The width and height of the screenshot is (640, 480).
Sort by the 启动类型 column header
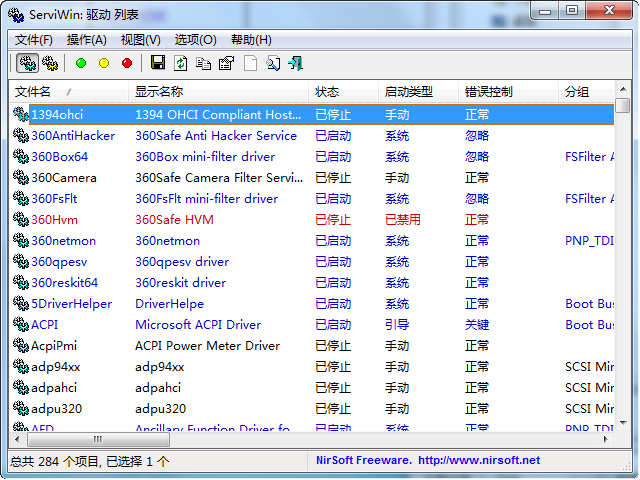[x=418, y=92]
